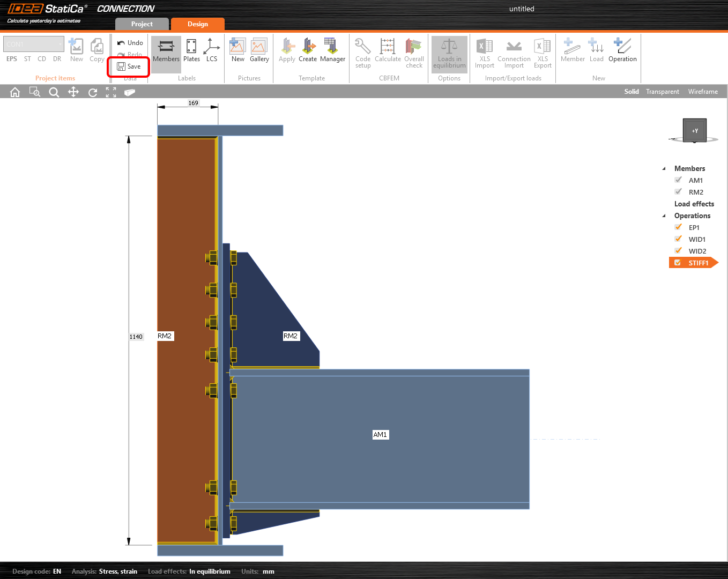Select the pan (move arrows) view tool
The image size is (728, 579).
pyautogui.click(x=73, y=92)
